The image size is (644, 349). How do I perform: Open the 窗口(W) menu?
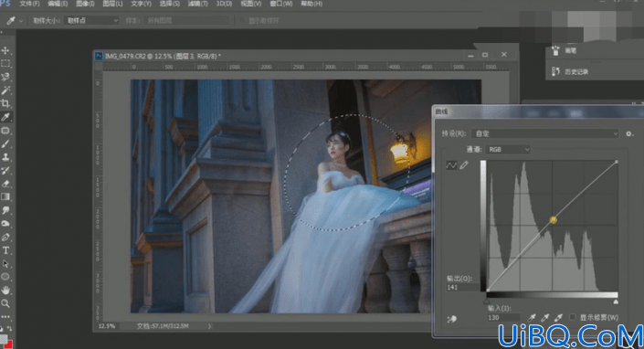tap(281, 4)
